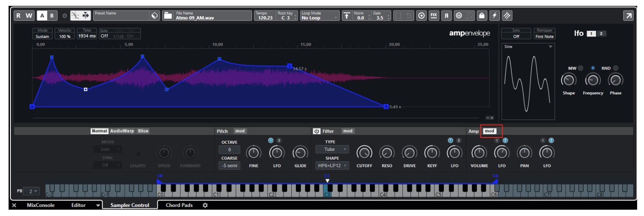Open Sine LFO waveform dropdown
This screenshot has height=216, width=644.
[x=528, y=47]
